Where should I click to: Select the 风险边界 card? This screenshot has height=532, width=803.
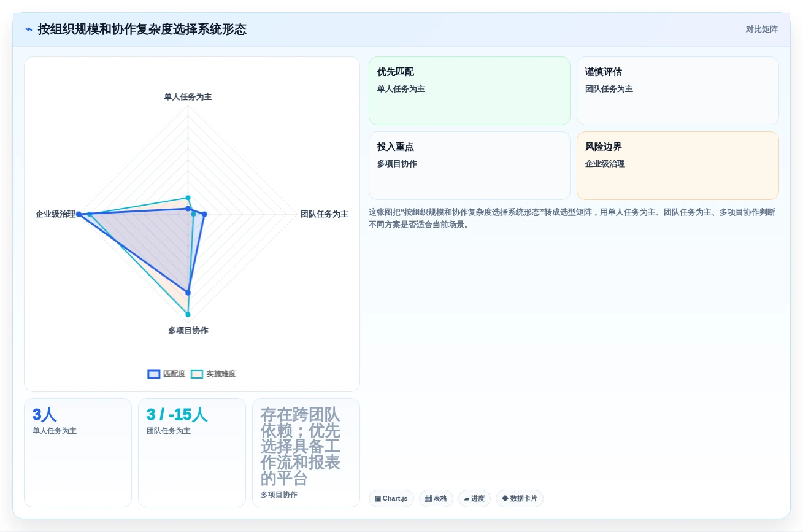point(677,166)
